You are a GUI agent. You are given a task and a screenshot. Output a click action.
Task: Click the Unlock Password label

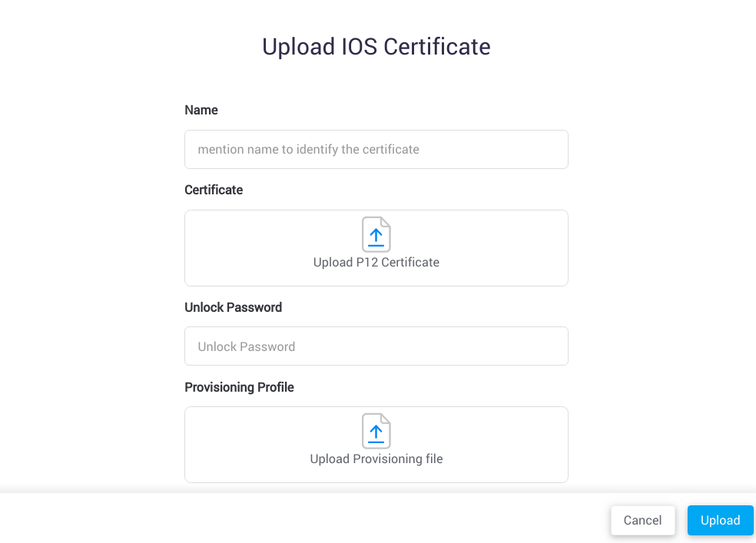click(x=233, y=306)
